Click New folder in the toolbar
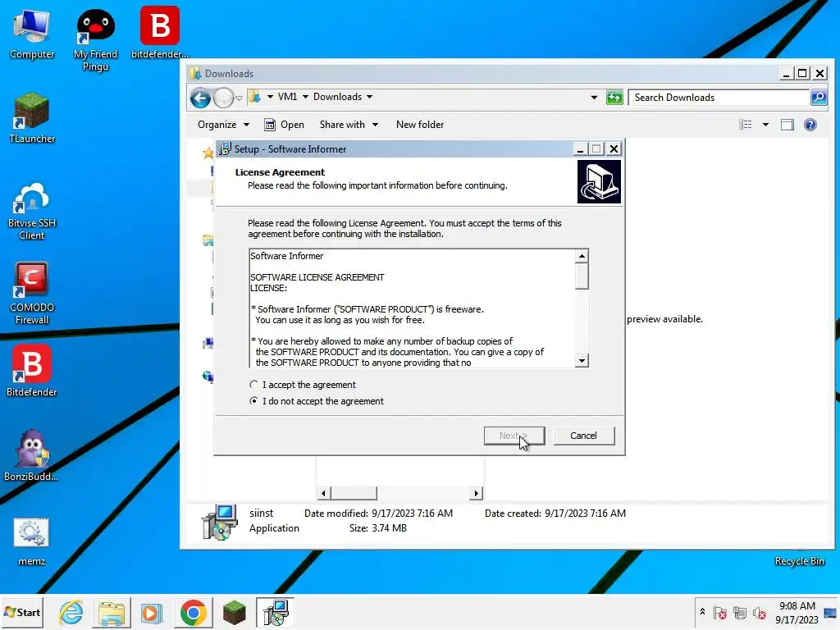The width and height of the screenshot is (840, 630). [420, 125]
